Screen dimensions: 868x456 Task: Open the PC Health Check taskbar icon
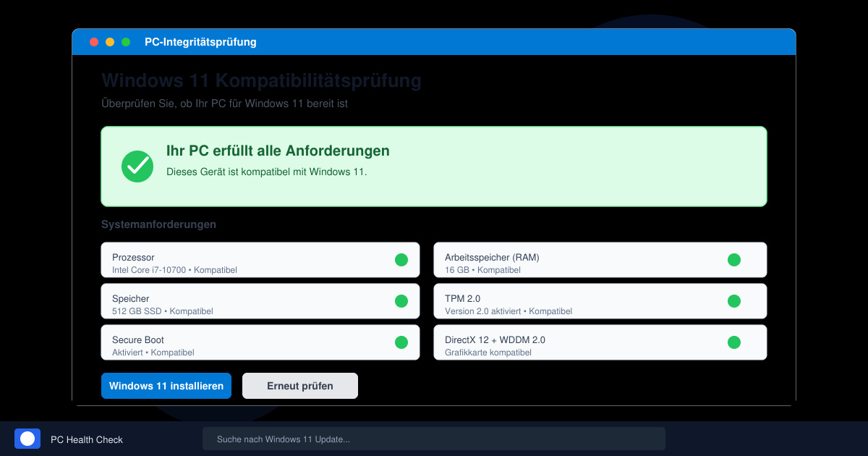(x=27, y=439)
